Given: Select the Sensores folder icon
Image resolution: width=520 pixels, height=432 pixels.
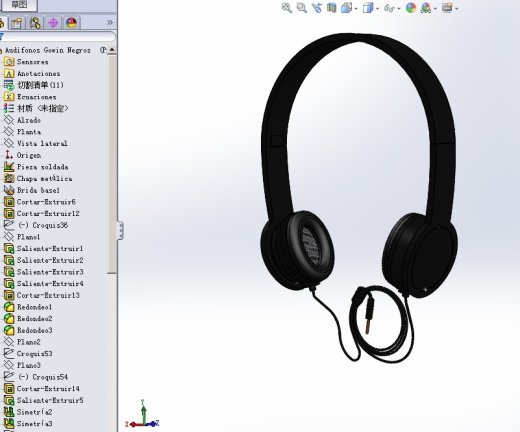Looking at the screenshot, I should click(9, 62).
